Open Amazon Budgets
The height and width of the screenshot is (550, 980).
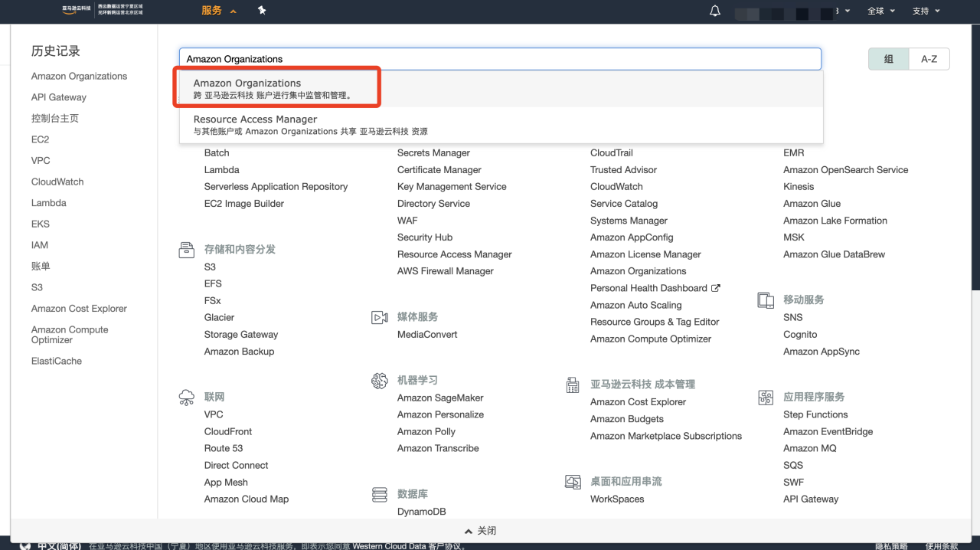click(x=627, y=419)
